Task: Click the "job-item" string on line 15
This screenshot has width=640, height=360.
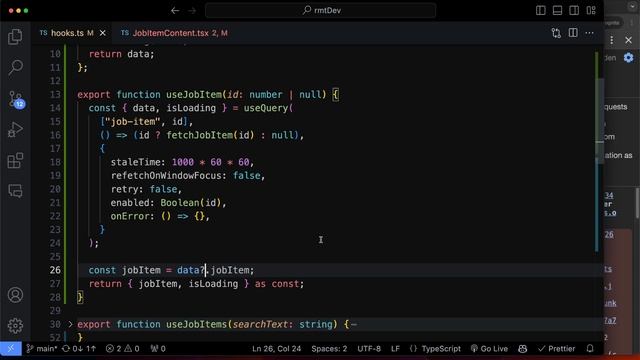Action: click(133, 122)
